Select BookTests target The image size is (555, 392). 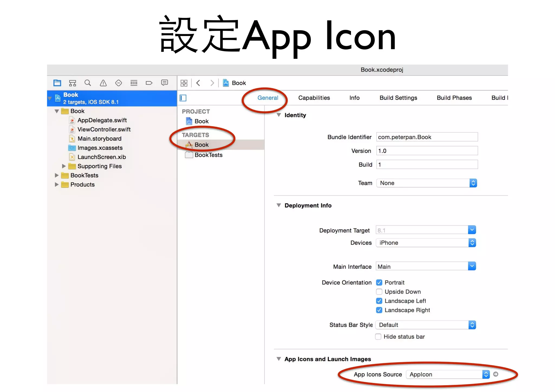click(x=208, y=155)
